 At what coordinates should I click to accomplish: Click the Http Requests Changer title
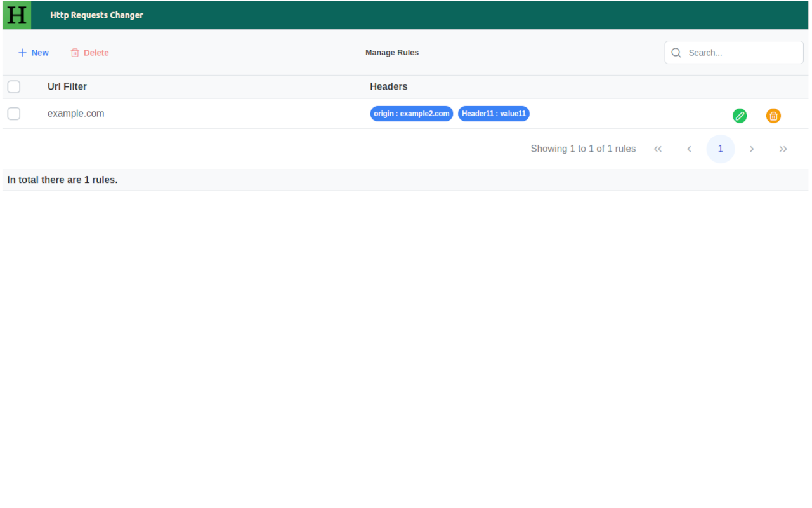[x=97, y=15]
